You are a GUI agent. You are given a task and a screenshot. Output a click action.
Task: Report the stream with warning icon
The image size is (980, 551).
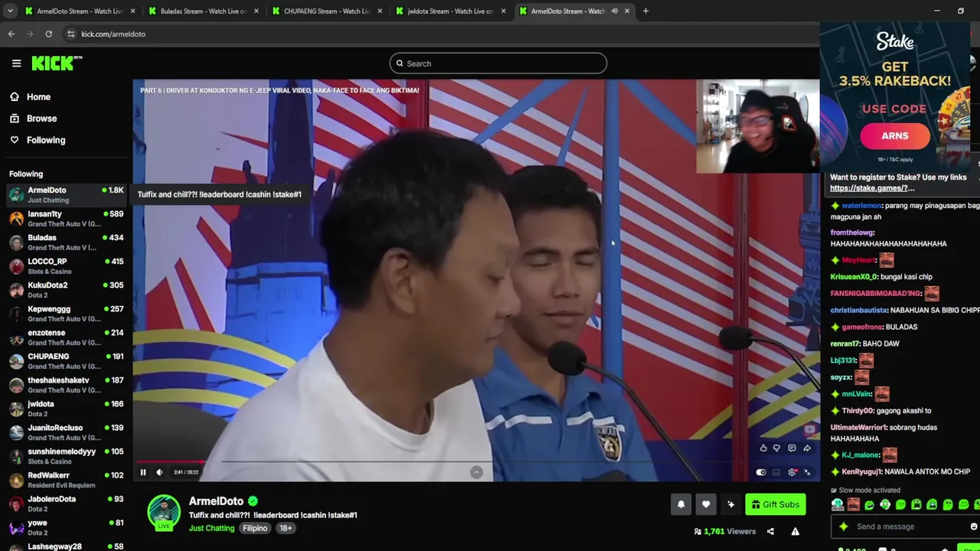[795, 531]
